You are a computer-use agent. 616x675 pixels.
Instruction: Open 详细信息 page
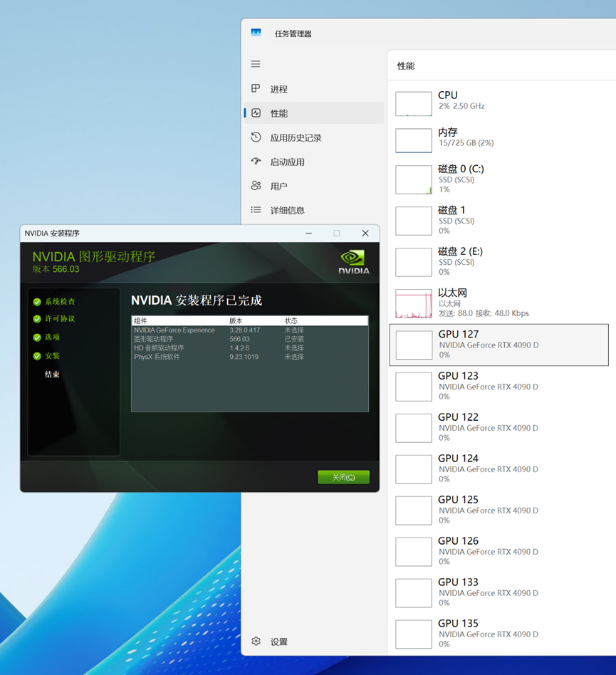[x=287, y=210]
